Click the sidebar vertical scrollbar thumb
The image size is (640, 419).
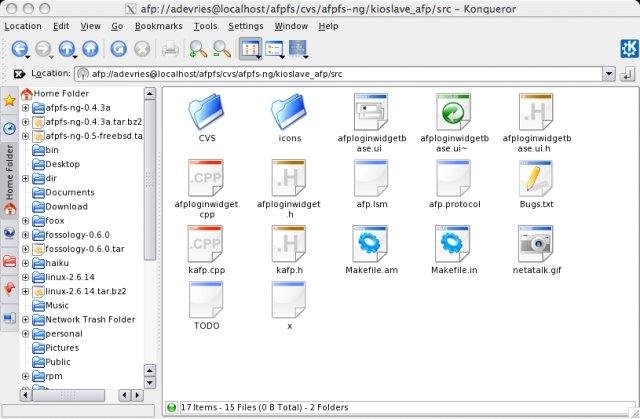click(150, 180)
